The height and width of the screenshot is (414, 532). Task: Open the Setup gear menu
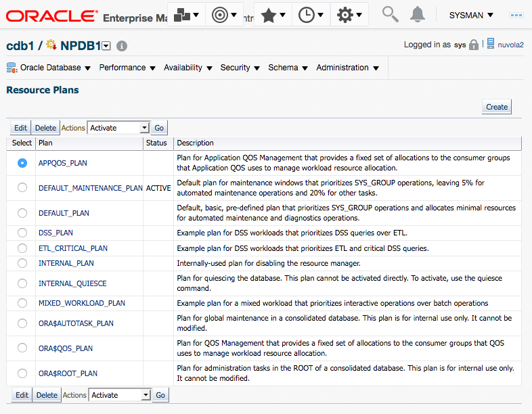point(349,15)
